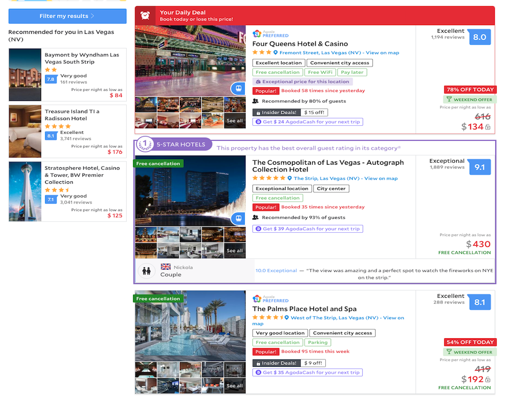
Task: Click the Cosmopolitan City center tag
Action: pyautogui.click(x=331, y=188)
